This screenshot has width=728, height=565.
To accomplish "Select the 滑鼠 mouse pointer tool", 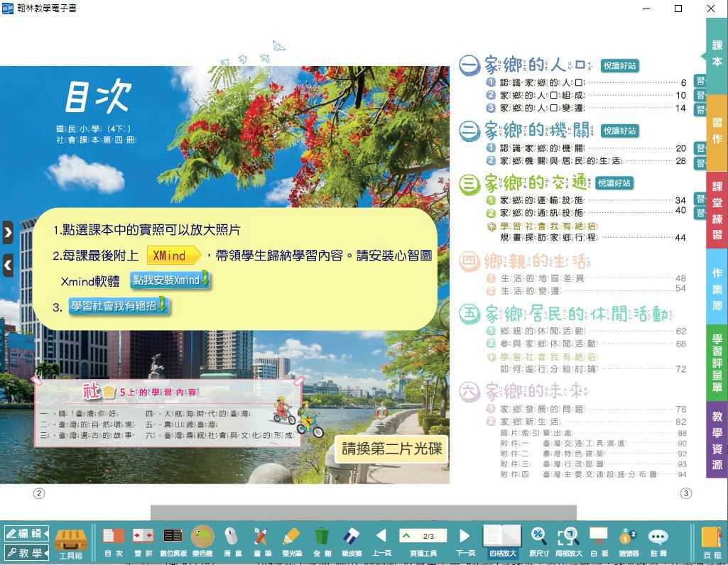I will coord(232,542).
